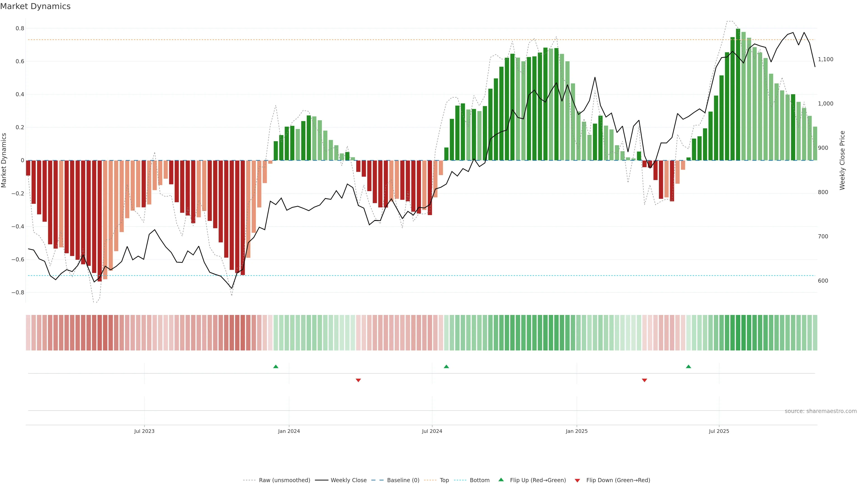Click the Market Dynamics left axis title

[x=4, y=160]
